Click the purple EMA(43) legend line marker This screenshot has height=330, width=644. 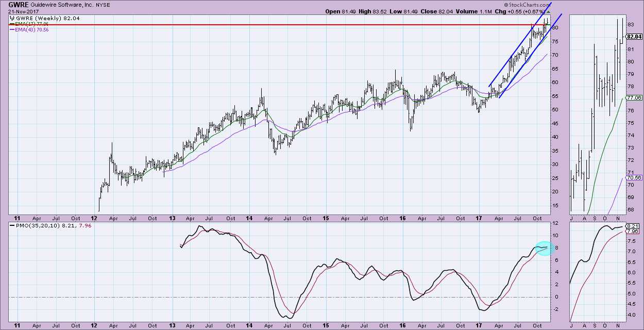12,30
